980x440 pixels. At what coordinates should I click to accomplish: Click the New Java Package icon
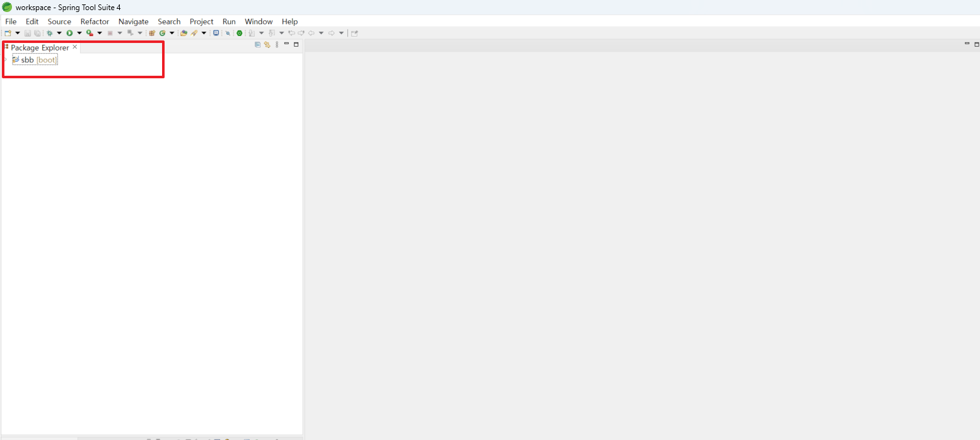pos(152,33)
